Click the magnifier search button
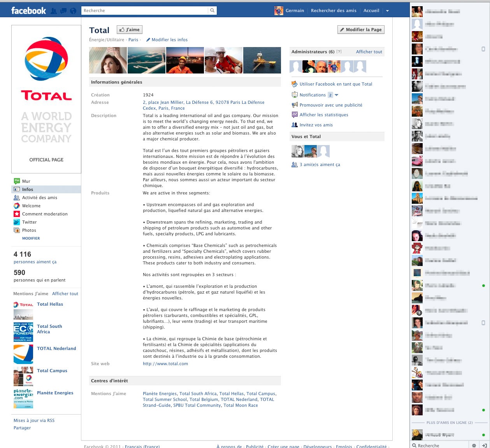This screenshot has width=490, height=448. point(212,10)
